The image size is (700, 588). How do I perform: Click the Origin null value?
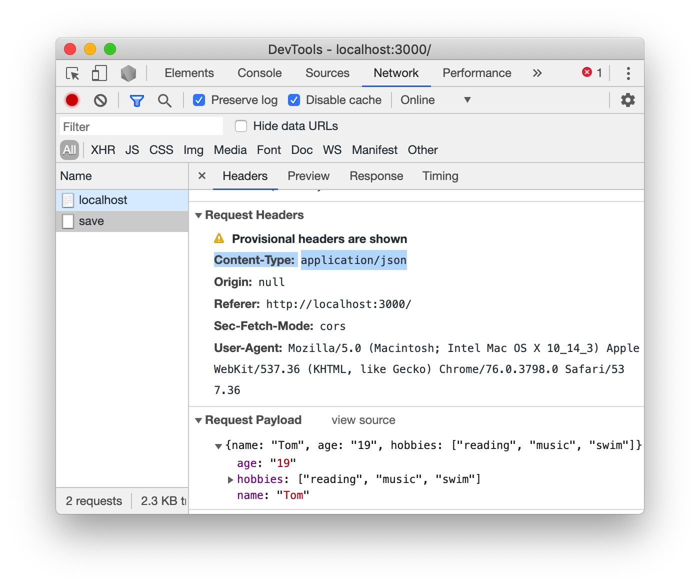click(271, 282)
